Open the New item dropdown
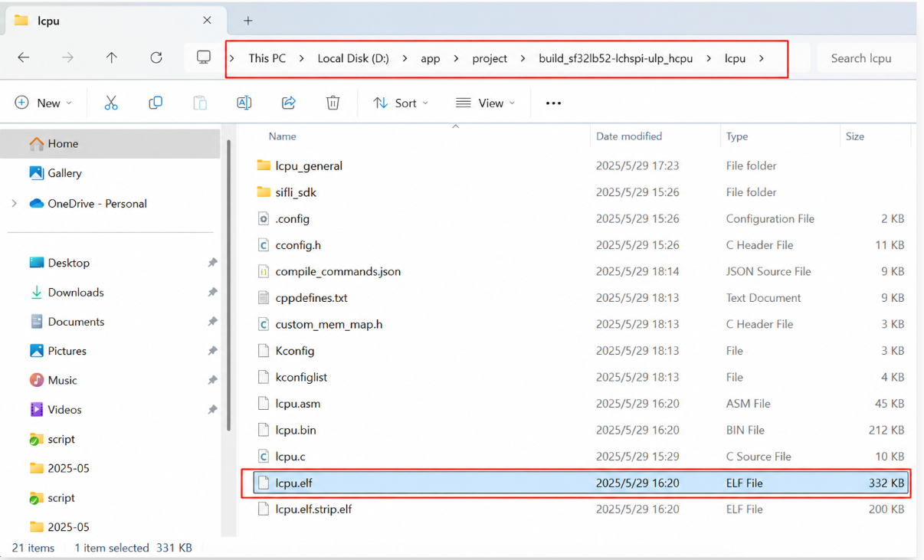 click(43, 103)
